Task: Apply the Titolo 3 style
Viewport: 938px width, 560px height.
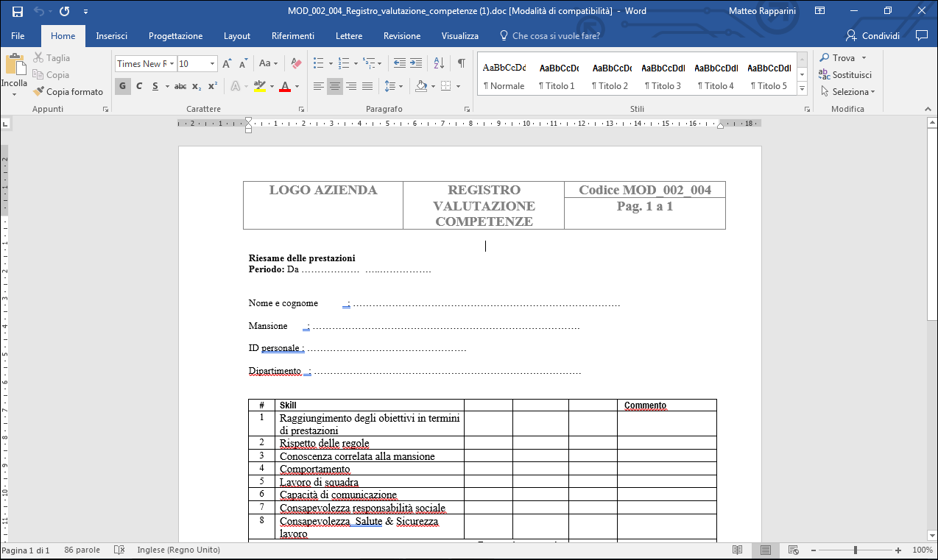Action: pos(663,76)
